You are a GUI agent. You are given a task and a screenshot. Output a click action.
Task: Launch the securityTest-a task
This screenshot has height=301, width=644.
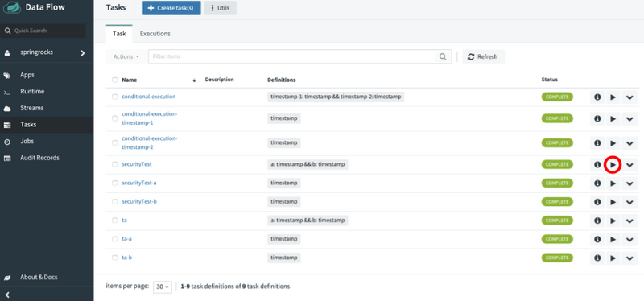pos(613,183)
